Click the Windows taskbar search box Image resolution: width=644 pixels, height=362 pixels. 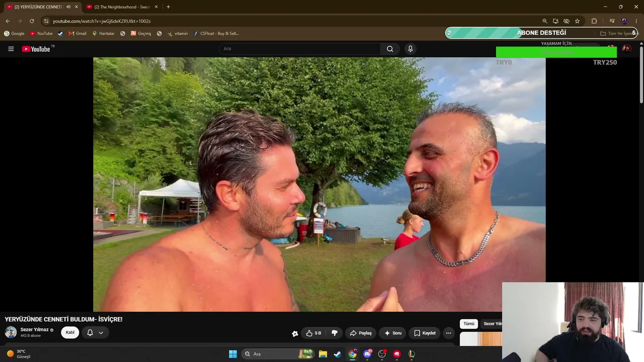pos(278,354)
